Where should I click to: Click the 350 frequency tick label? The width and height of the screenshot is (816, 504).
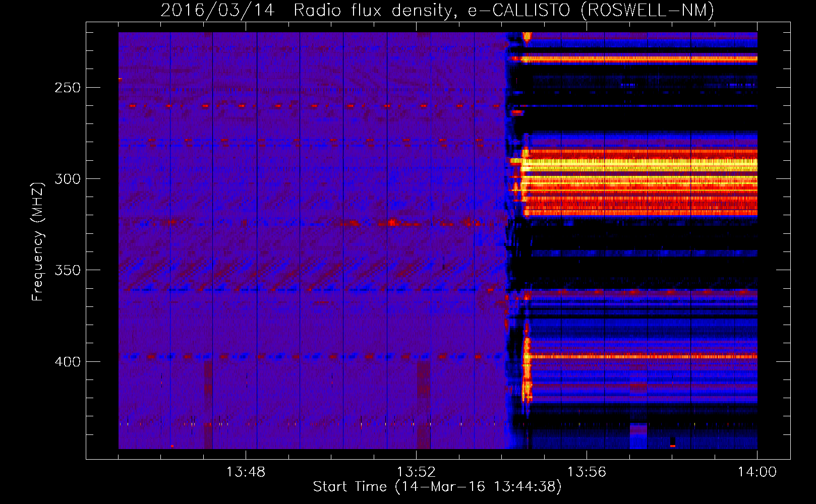68,270
